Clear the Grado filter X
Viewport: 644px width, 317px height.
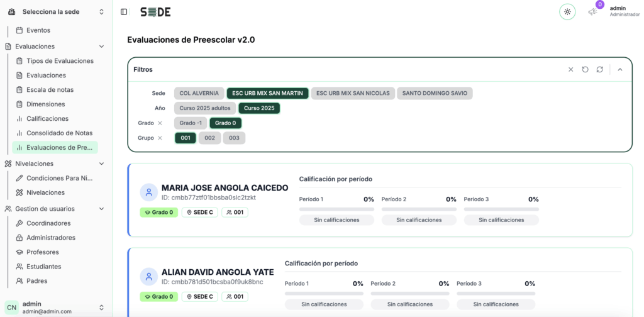(x=160, y=123)
